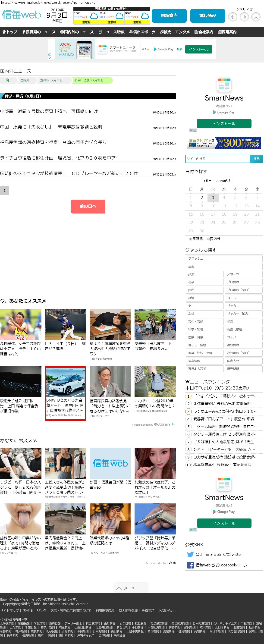Open the menu up-arrow icon at bottom
264x644 pixels.
pos(119,588)
